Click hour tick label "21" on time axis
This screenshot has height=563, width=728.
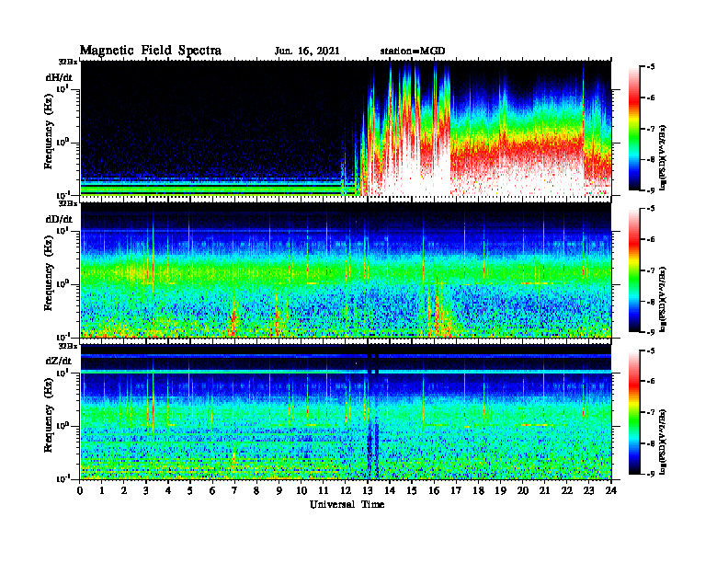[x=544, y=491]
